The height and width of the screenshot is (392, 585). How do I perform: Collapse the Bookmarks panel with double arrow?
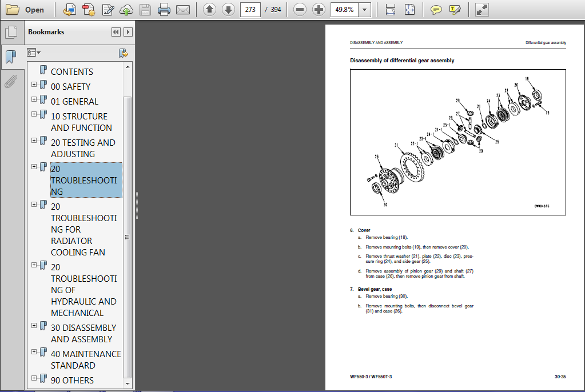pos(116,32)
